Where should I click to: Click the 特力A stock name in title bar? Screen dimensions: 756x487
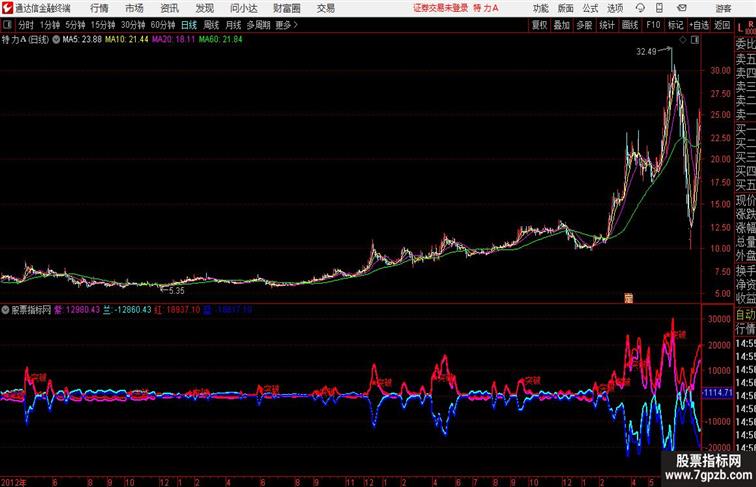486,8
